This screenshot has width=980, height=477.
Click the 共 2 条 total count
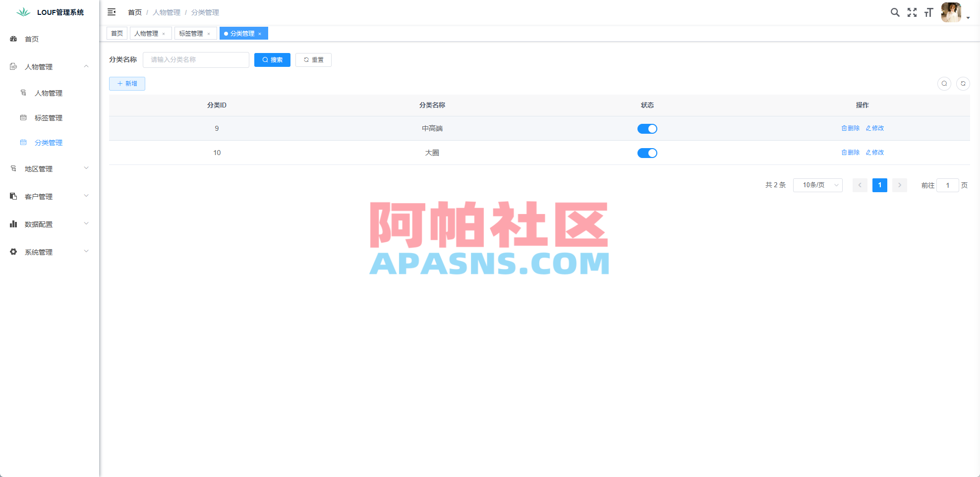(x=775, y=185)
